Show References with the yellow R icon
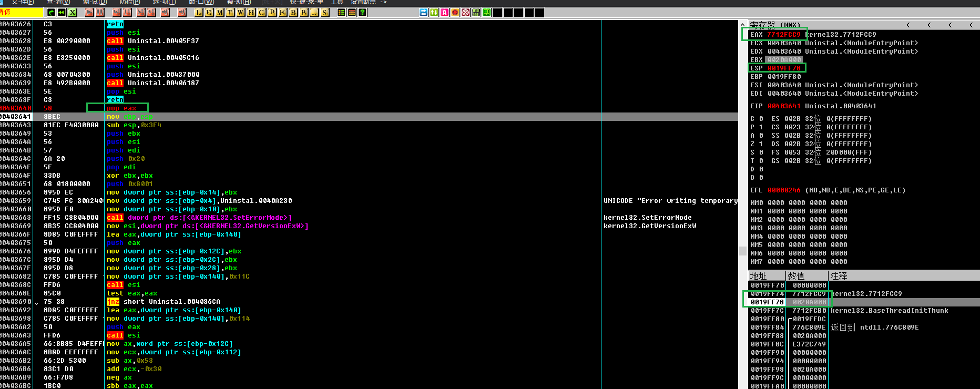The height and width of the screenshot is (389, 980). [x=303, y=13]
